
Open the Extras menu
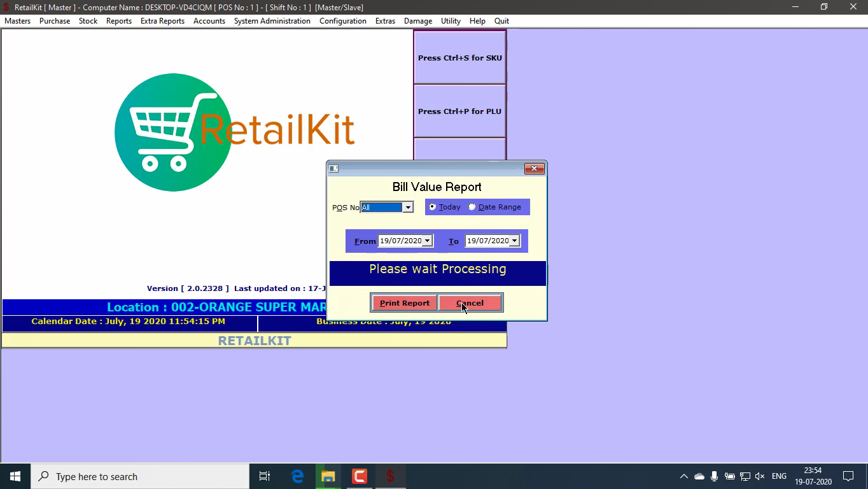(385, 21)
